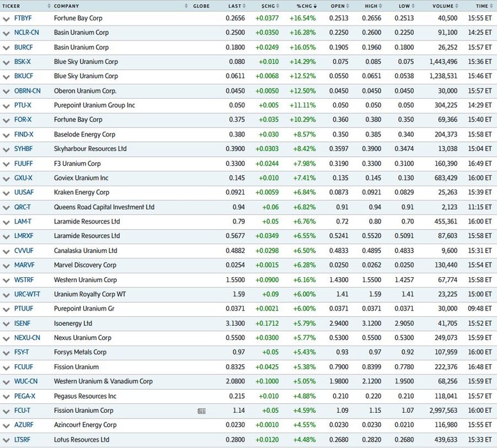
Task: Open the Globe news icon for Fission Uranium Corp
Action: click(201, 411)
